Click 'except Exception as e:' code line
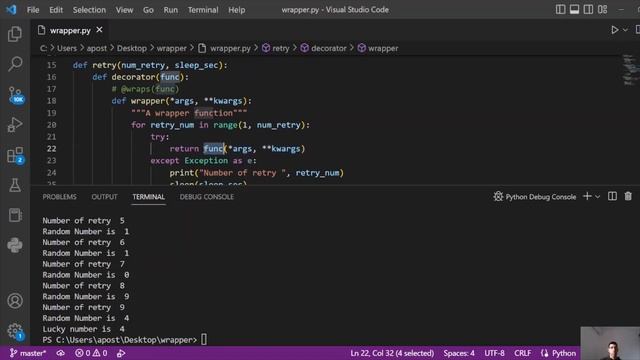The width and height of the screenshot is (640, 360). point(203,161)
